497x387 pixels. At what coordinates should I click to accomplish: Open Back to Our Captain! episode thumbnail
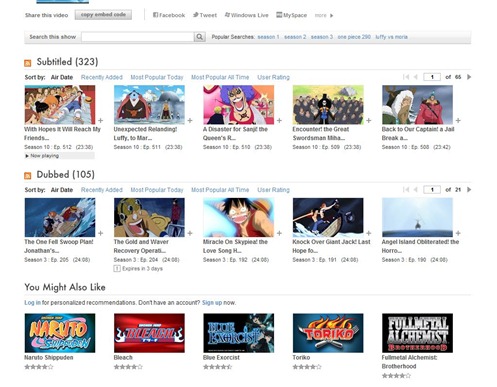click(x=417, y=105)
